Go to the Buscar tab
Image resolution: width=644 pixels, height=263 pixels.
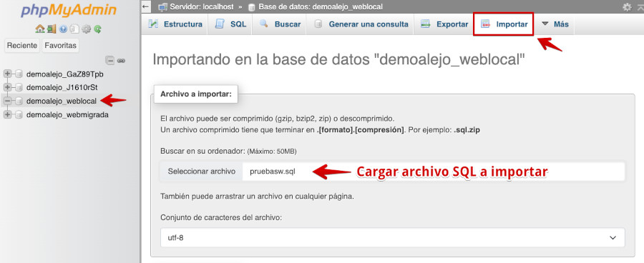pos(280,24)
